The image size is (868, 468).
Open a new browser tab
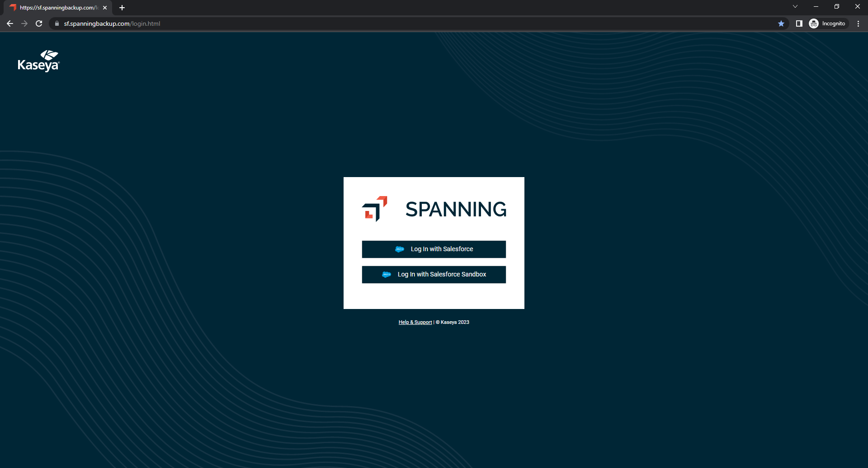click(x=122, y=8)
